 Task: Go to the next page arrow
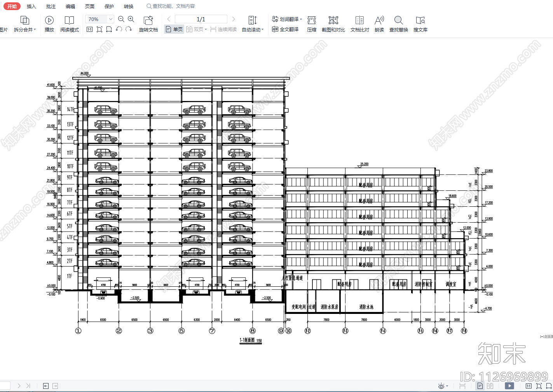pos(233,19)
